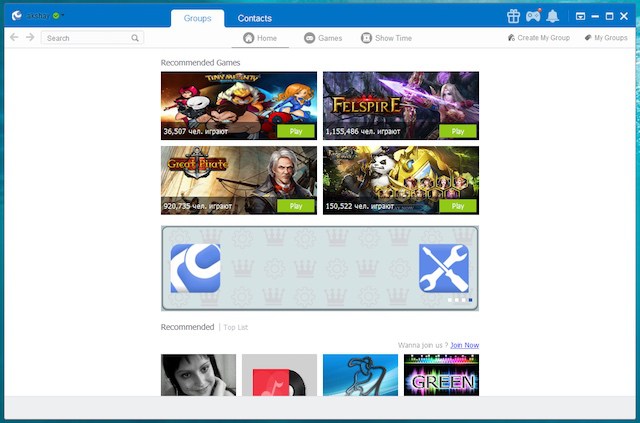The width and height of the screenshot is (640, 423).
Task: Open the Felspire game banner
Action: pos(401,106)
